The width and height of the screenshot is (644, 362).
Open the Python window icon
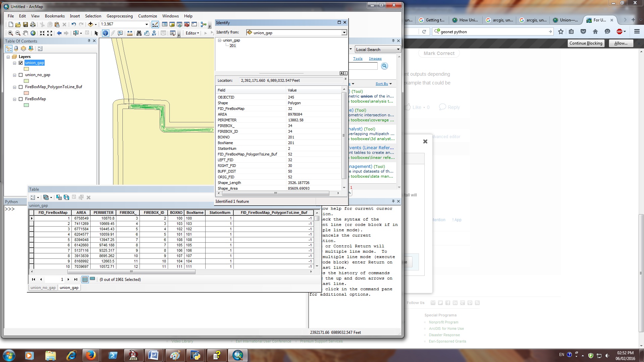[194, 24]
